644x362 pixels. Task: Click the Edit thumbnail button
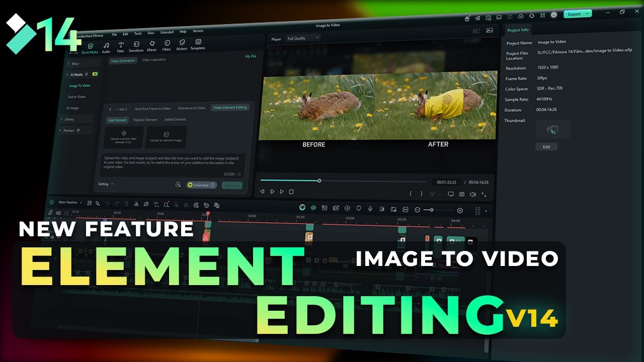[x=546, y=147]
